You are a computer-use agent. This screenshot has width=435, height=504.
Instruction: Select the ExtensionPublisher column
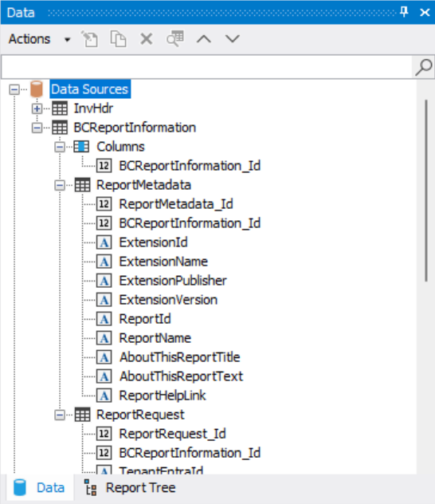[x=173, y=281]
